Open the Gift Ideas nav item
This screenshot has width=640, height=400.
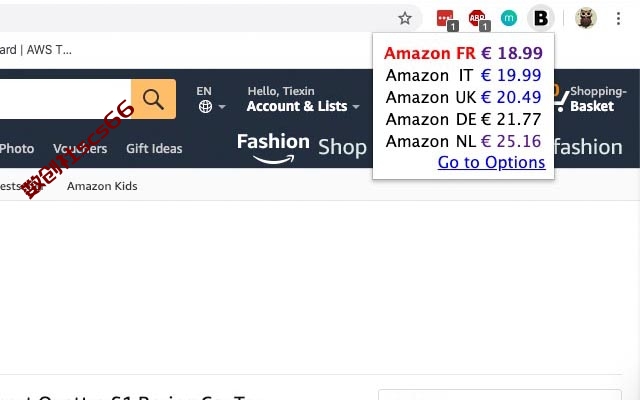click(x=154, y=149)
